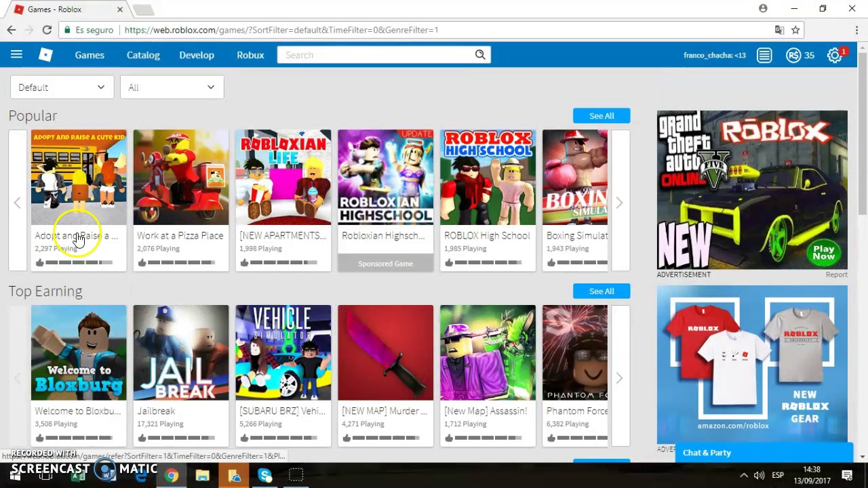Screen dimensions: 868x488
Task: Open the Games menu
Action: 90,55
